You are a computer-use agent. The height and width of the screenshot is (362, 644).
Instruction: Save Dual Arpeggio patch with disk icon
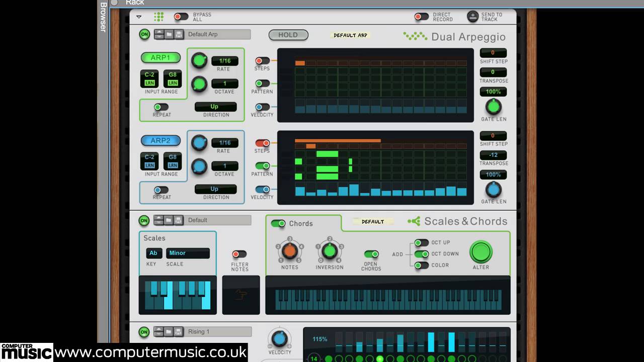[x=178, y=35]
